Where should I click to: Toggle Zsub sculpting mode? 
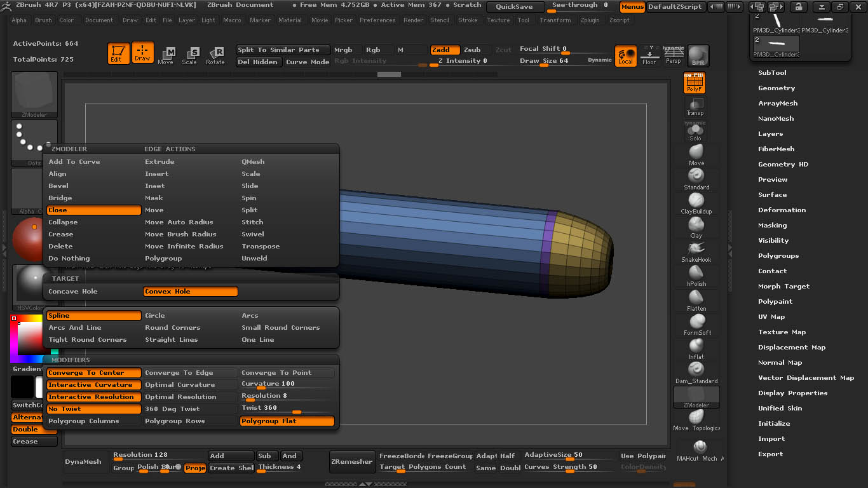point(472,50)
